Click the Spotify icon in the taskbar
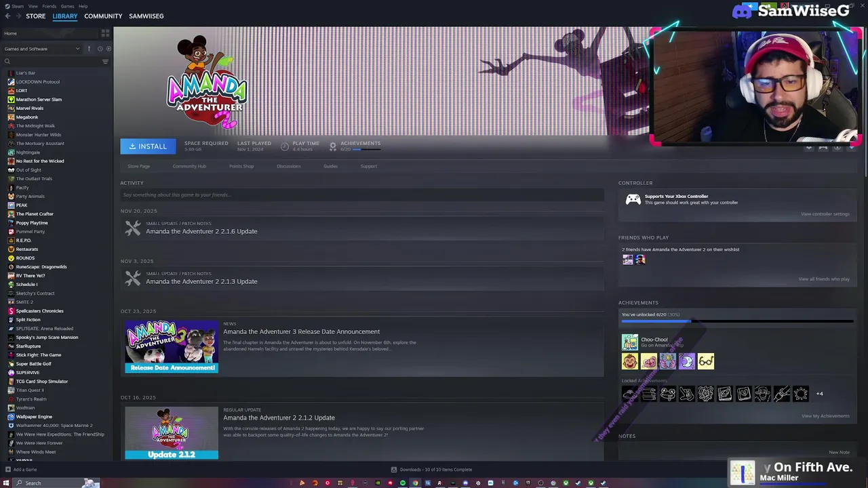The image size is (868, 488). [x=402, y=483]
